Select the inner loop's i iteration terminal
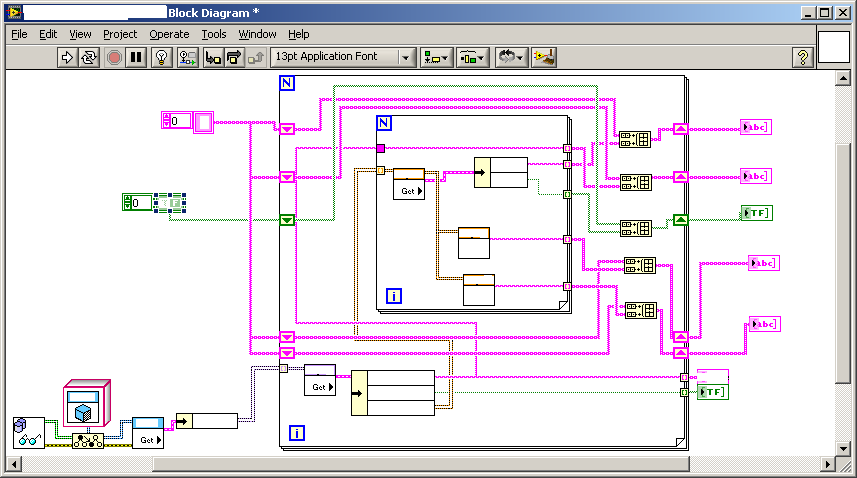The width and height of the screenshot is (857, 478). point(394,296)
